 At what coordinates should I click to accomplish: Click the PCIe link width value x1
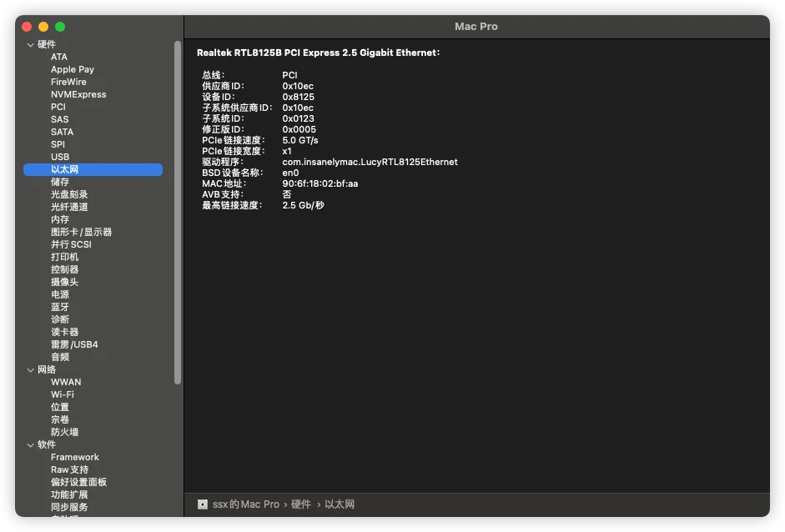click(x=286, y=151)
